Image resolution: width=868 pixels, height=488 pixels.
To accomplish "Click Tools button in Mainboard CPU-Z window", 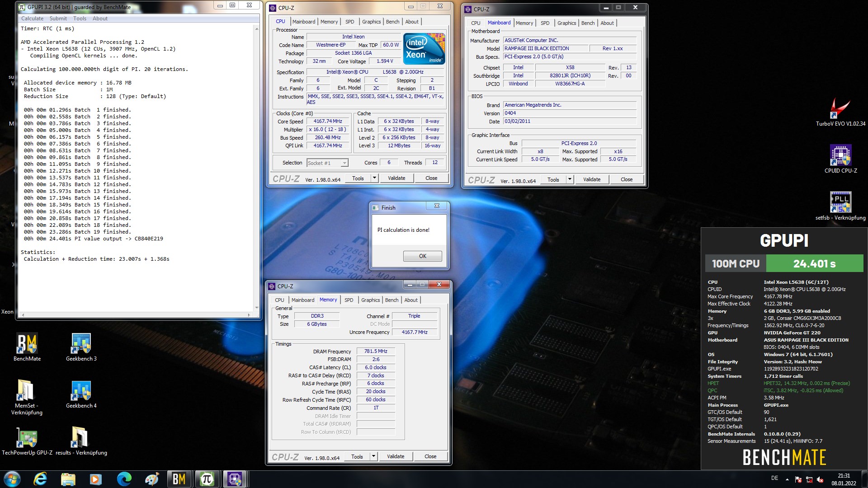I will click(x=553, y=179).
